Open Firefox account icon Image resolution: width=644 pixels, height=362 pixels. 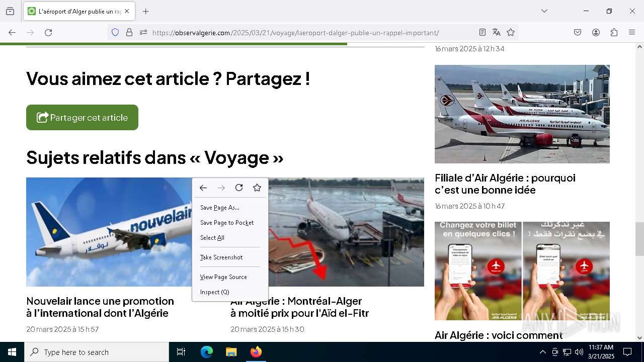596,33
